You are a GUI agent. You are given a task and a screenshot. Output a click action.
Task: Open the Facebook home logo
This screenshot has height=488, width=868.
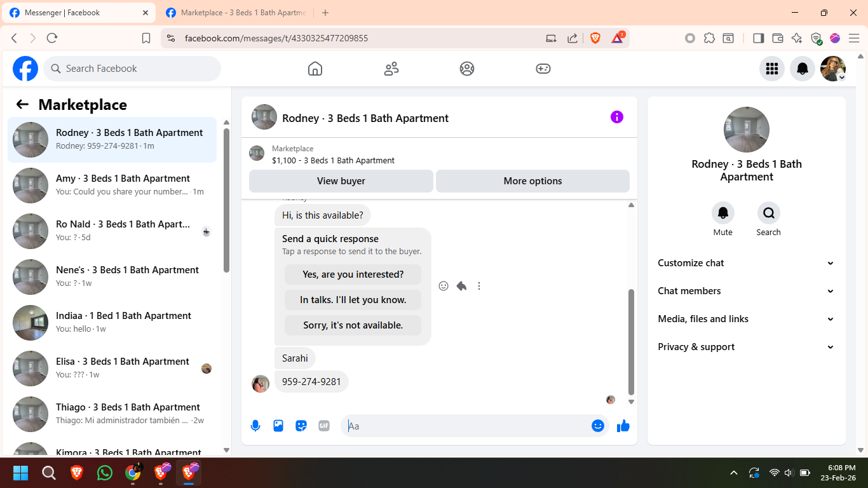(25, 69)
